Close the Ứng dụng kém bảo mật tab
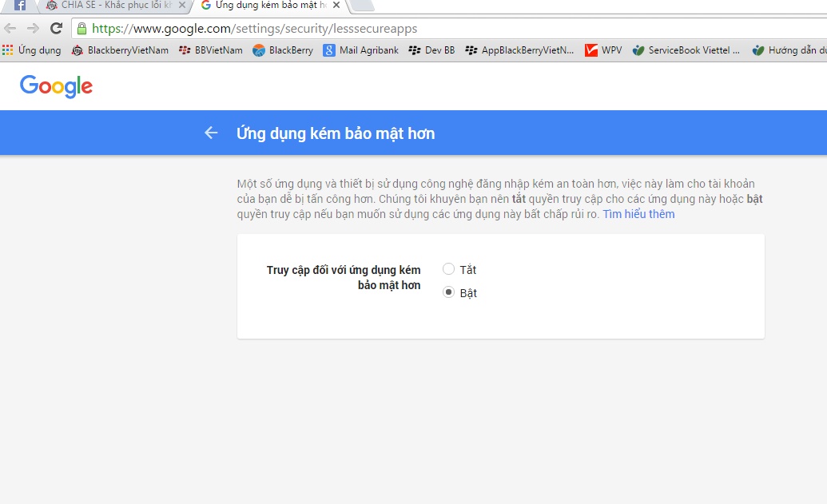This screenshot has height=504, width=827. coord(336,6)
